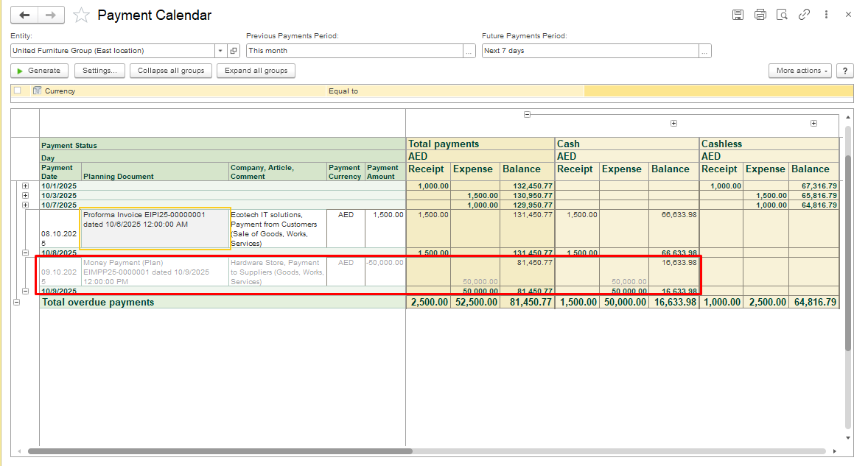868x466 pixels.
Task: Click the Generate button
Action: [x=39, y=71]
